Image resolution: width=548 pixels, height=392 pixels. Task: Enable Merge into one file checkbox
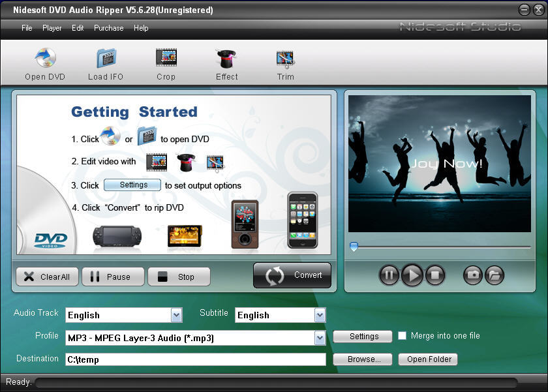[x=403, y=336]
